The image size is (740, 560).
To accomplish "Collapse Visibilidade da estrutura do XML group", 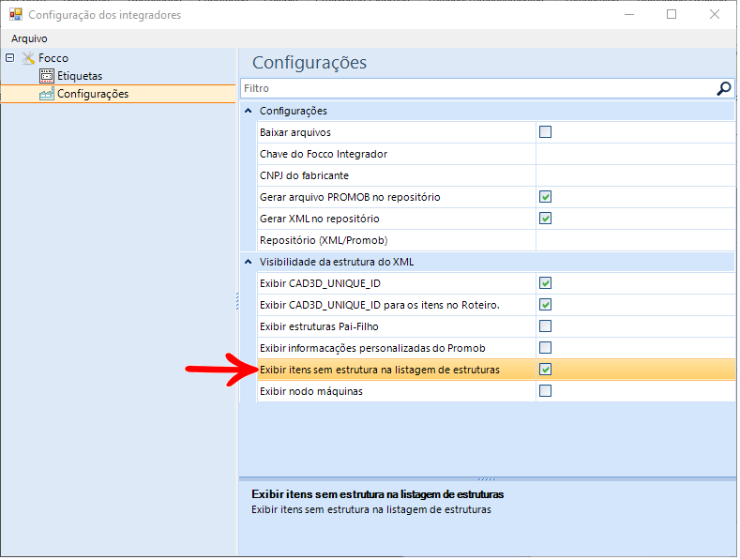I will click(249, 262).
